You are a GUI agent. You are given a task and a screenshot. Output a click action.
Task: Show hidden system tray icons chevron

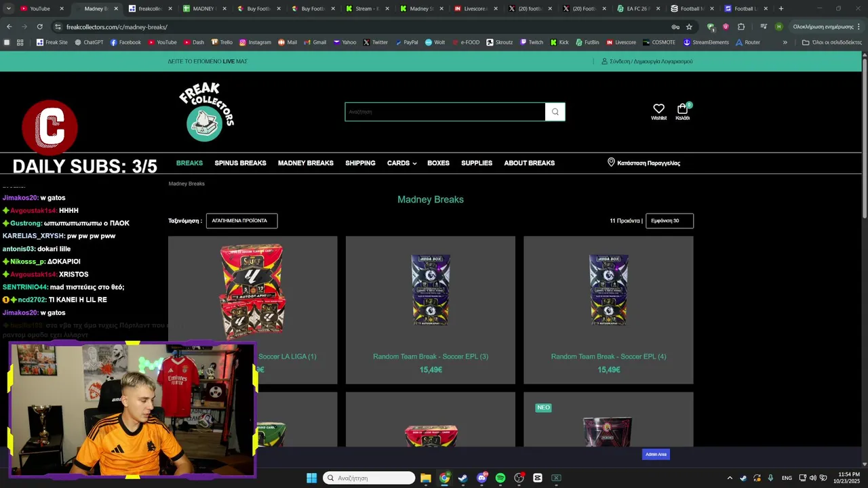tap(730, 478)
